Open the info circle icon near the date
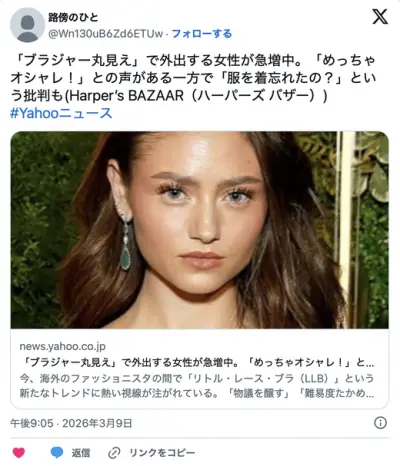This screenshot has height=466, width=400. (380, 423)
